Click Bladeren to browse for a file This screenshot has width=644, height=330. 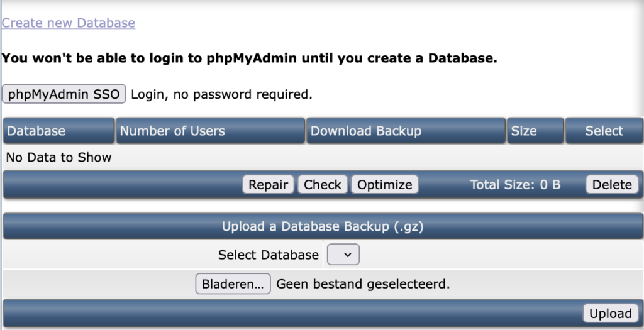[233, 284]
